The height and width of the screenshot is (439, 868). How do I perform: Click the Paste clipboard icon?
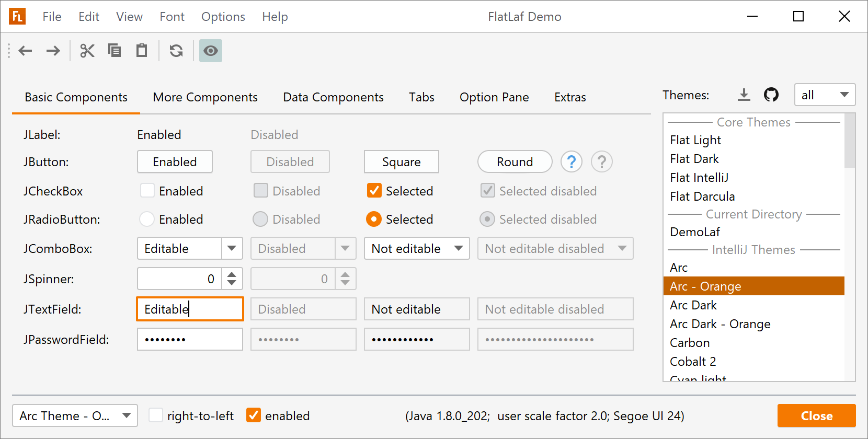tap(142, 51)
